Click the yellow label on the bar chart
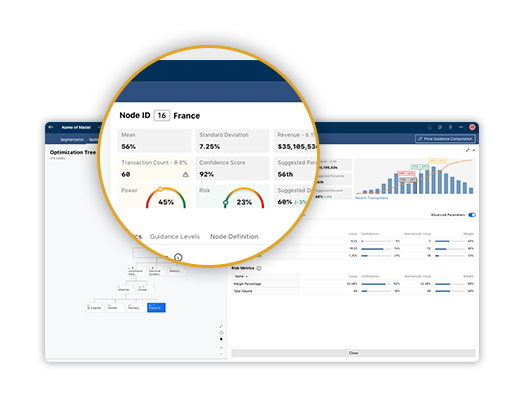 pos(437,161)
